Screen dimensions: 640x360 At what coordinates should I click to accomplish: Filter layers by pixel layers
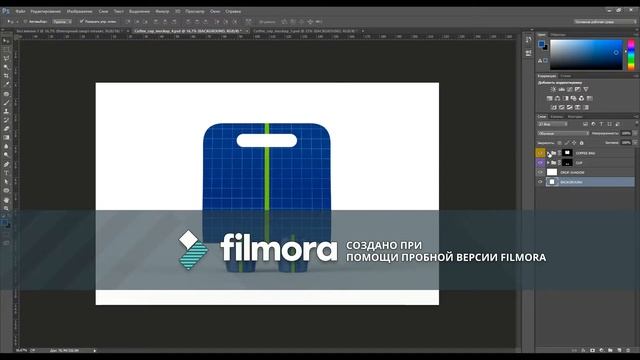tap(585, 124)
